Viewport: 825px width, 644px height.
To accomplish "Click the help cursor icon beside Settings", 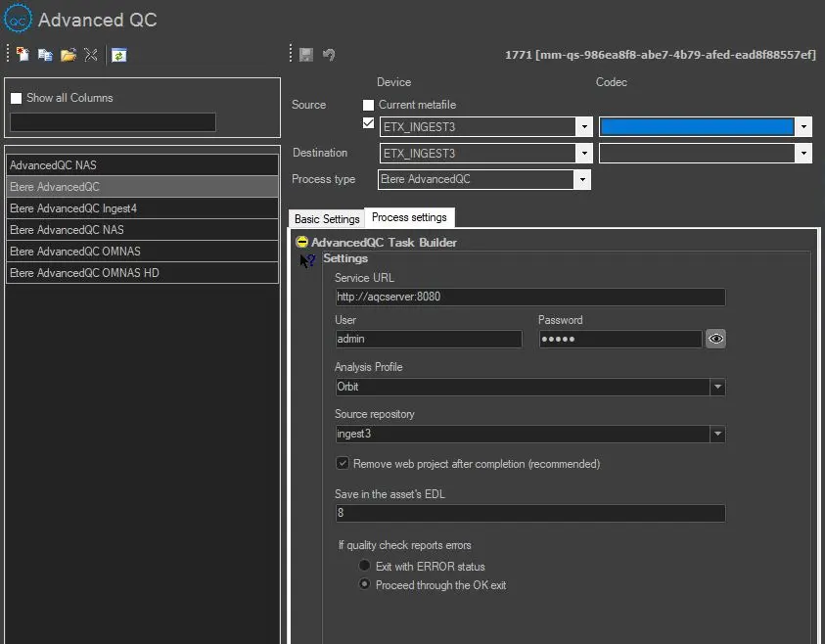I will (x=308, y=260).
